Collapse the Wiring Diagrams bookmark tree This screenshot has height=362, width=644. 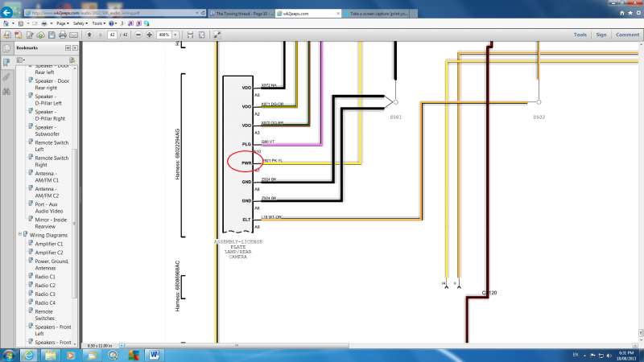(21, 235)
